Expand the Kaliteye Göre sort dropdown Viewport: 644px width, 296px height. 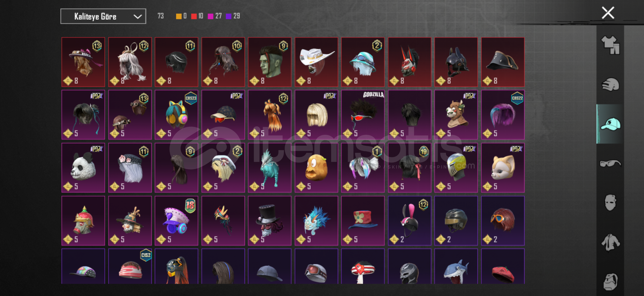coord(103,16)
